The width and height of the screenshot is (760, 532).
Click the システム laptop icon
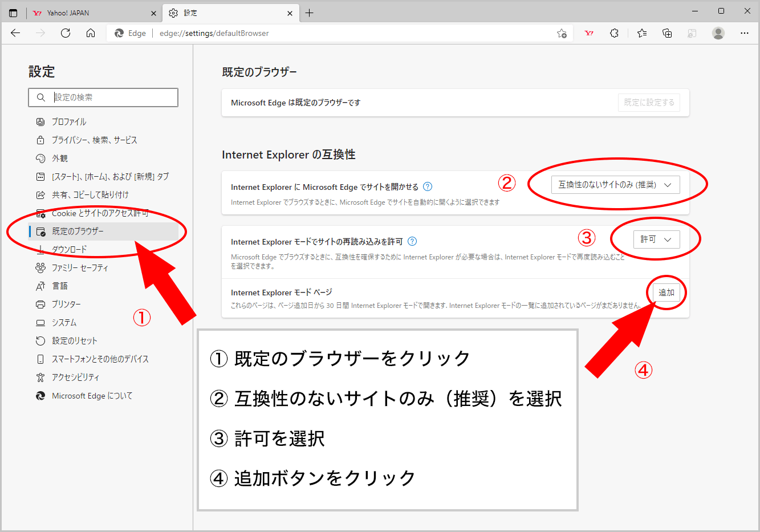click(40, 322)
